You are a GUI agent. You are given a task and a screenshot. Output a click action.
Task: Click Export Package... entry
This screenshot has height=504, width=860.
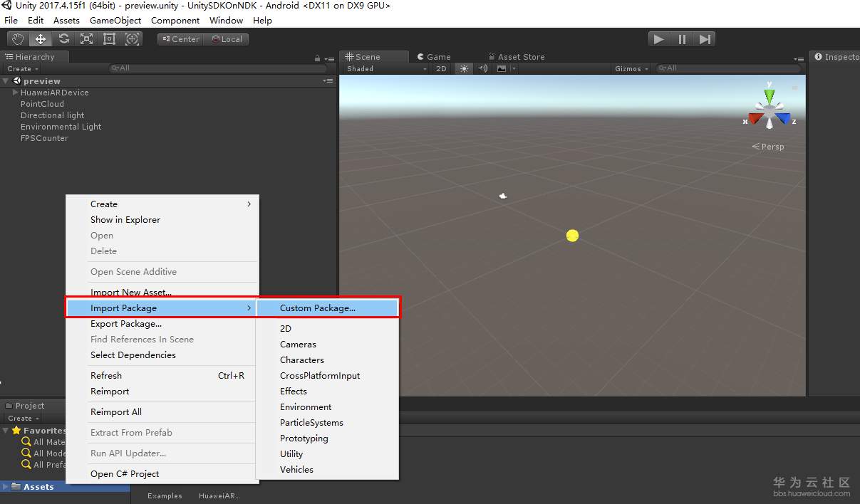click(x=162, y=324)
